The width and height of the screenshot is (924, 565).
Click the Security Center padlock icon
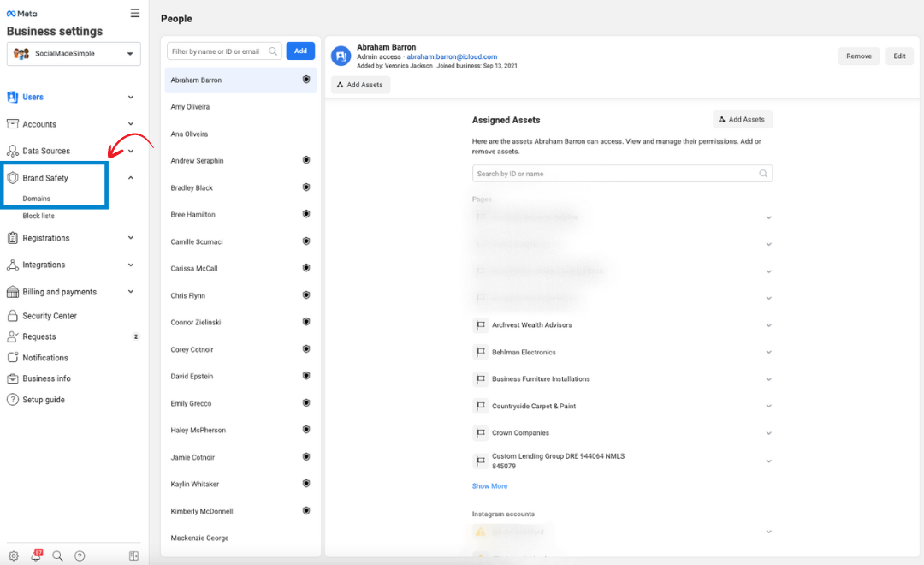(12, 316)
